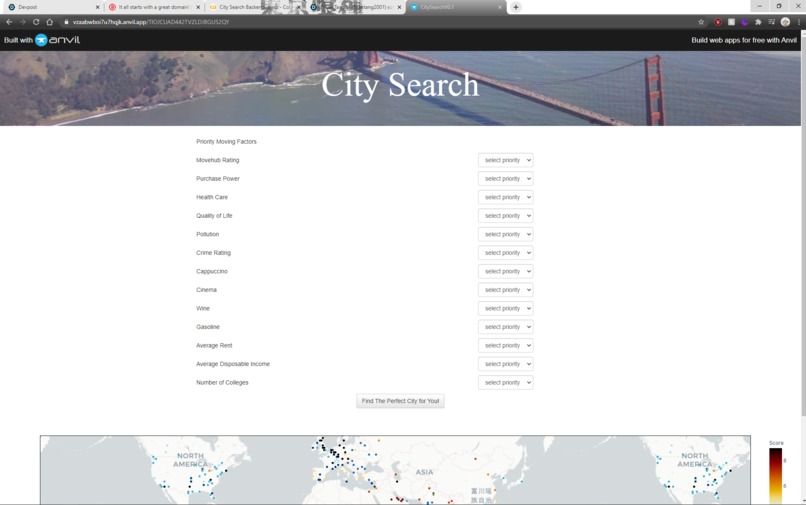This screenshot has height=505, width=806.
Task: Open Wine priority dropdown
Action: tap(505, 309)
